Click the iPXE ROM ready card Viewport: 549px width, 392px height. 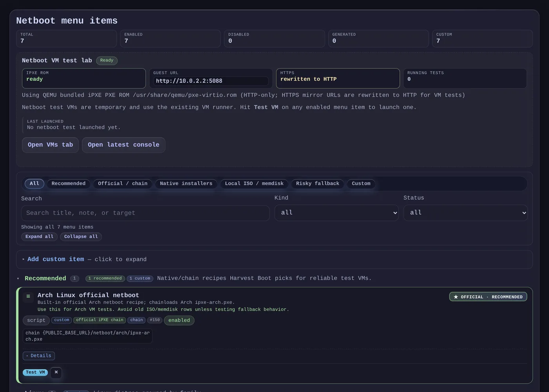[84, 78]
